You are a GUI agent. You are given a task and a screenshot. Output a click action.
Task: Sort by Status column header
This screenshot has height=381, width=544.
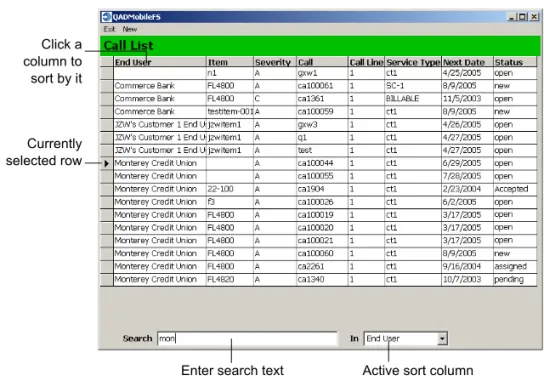(x=515, y=62)
